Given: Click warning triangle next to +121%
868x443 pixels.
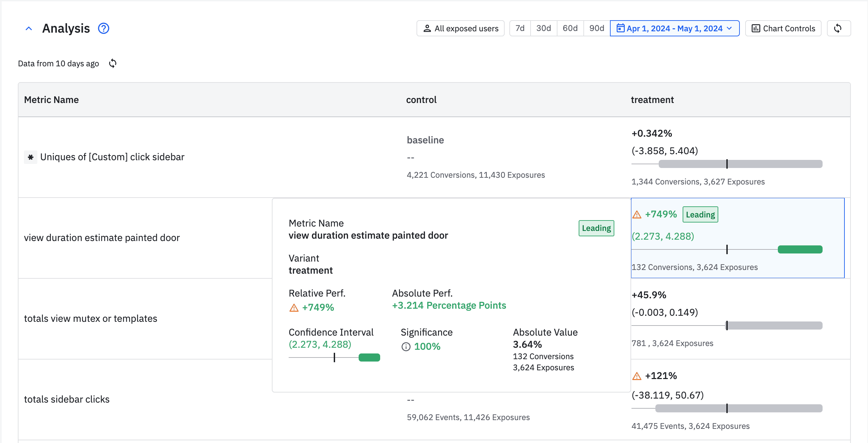Looking at the screenshot, I should (x=637, y=376).
